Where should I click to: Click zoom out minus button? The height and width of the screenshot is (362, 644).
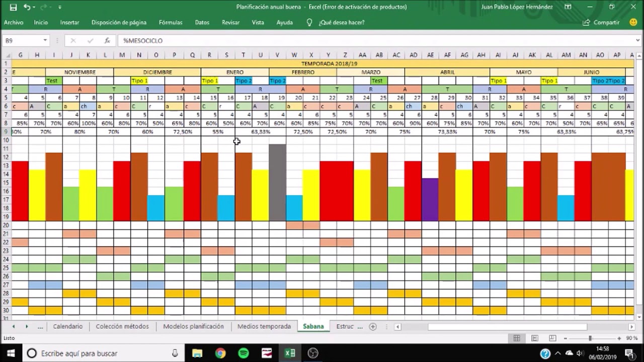coord(565,338)
